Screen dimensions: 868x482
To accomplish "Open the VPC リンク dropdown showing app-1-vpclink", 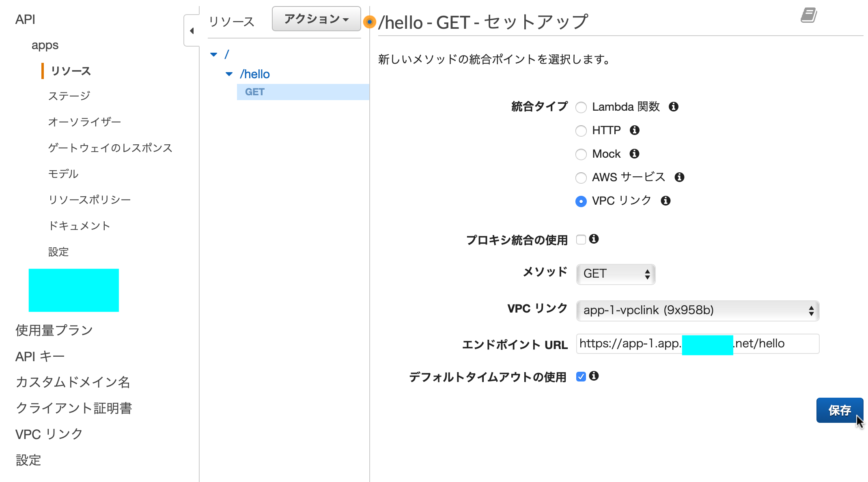I will click(x=697, y=311).
